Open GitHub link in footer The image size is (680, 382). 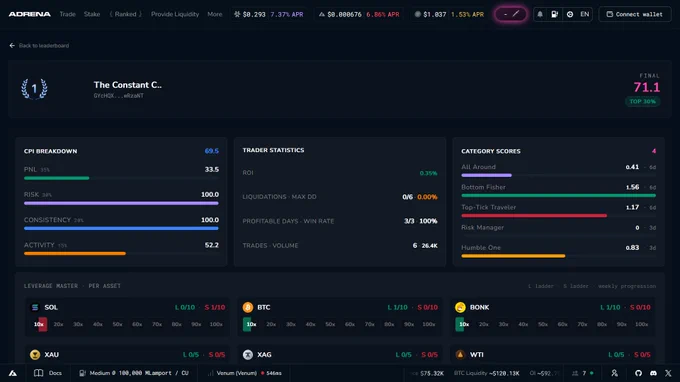[x=638, y=373]
